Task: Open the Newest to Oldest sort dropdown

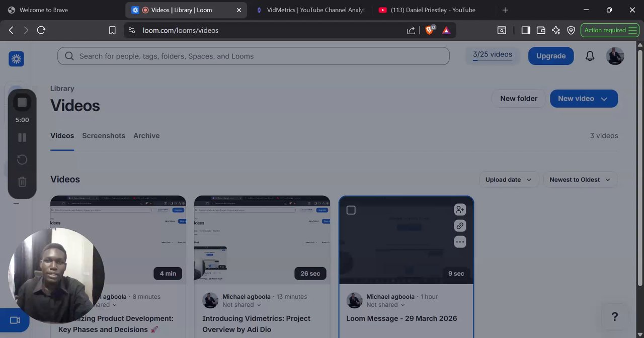Action: tap(580, 180)
